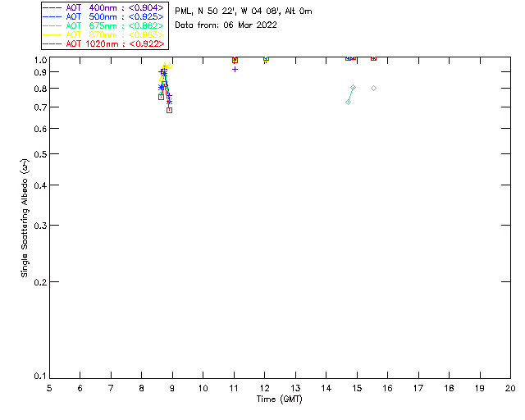
Task: Click the x-axis tick label 15
Action: 357,388
